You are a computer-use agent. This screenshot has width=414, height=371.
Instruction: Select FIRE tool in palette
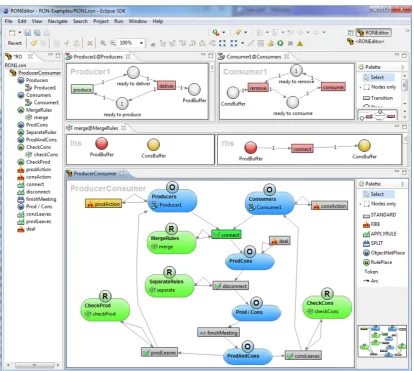tap(372, 224)
